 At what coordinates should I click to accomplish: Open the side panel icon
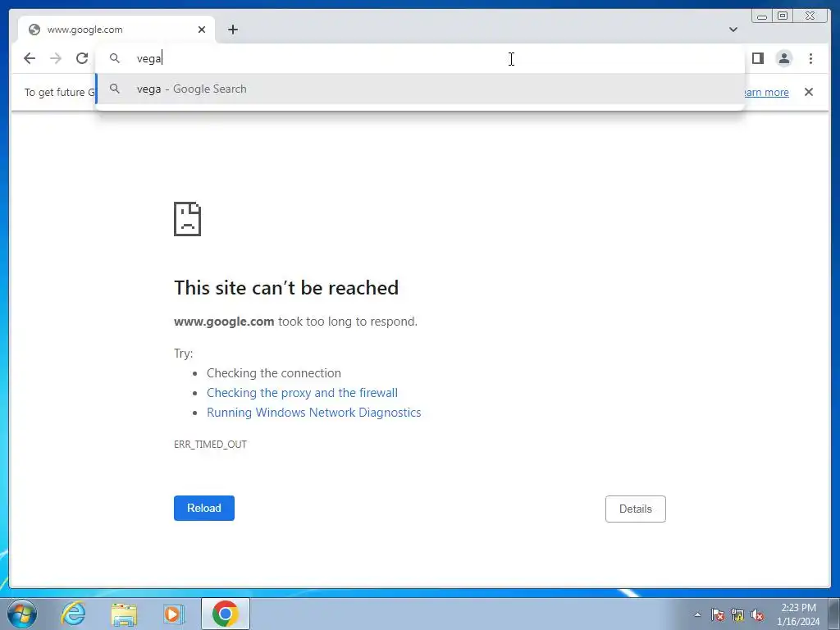(757, 58)
